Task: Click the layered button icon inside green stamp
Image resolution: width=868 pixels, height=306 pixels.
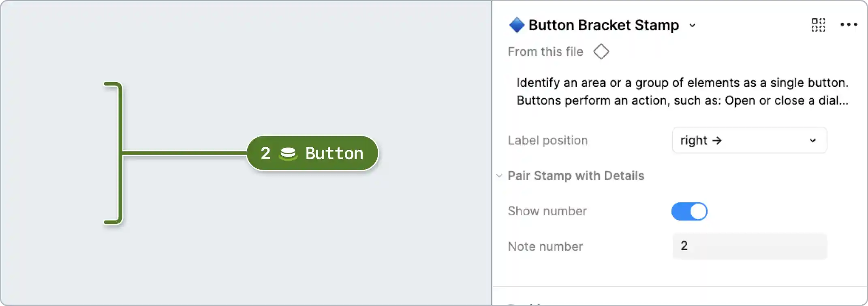Action: pos(289,153)
